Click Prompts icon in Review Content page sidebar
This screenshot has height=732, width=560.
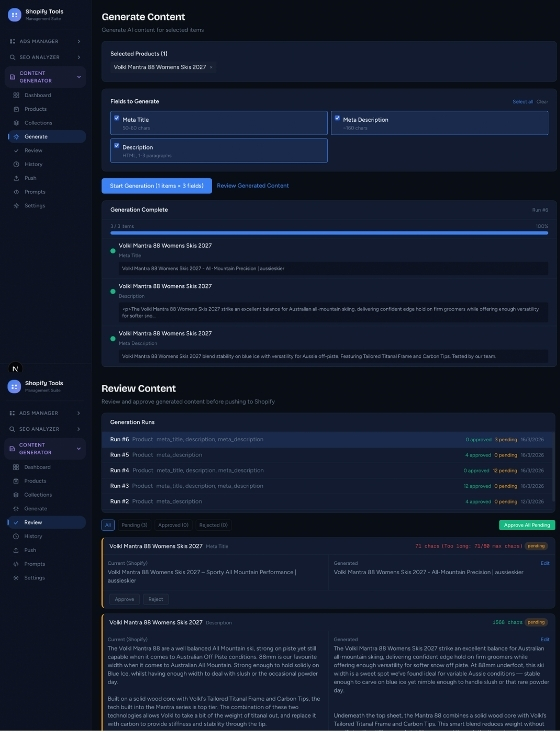coord(16,564)
